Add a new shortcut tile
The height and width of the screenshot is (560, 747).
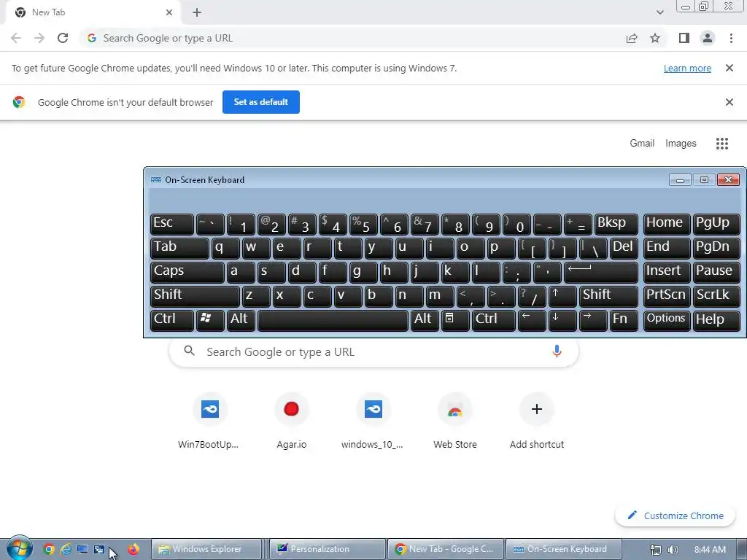[x=537, y=421]
